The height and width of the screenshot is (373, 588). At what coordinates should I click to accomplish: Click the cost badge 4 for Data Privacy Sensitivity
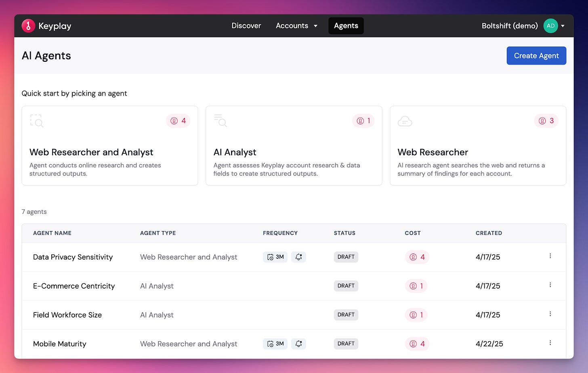417,257
